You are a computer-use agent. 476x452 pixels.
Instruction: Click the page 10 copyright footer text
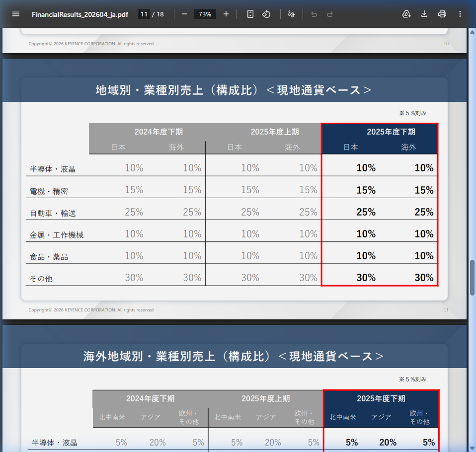[x=91, y=44]
